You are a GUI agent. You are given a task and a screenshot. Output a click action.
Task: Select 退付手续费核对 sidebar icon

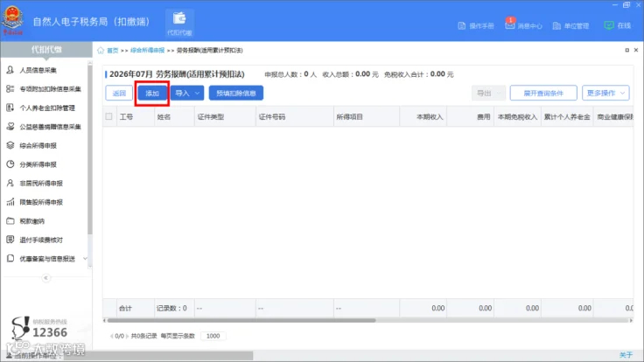pos(10,240)
